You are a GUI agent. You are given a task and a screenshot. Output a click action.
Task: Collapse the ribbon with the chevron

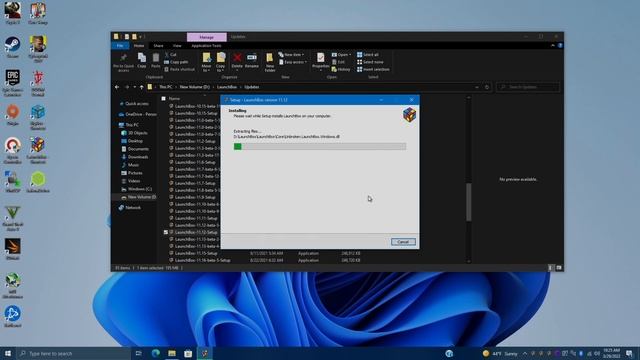(x=553, y=45)
